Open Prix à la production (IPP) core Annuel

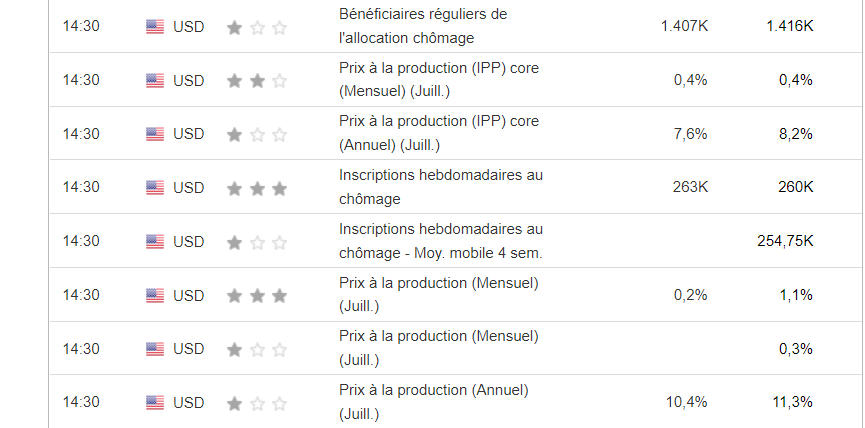click(439, 133)
